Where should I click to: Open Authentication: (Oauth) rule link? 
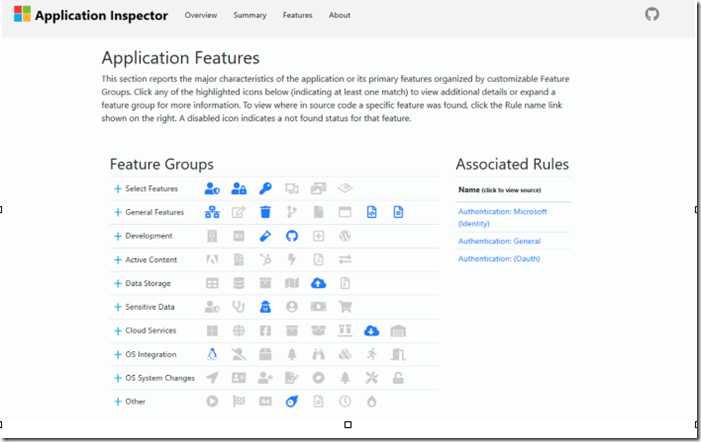tap(499, 259)
